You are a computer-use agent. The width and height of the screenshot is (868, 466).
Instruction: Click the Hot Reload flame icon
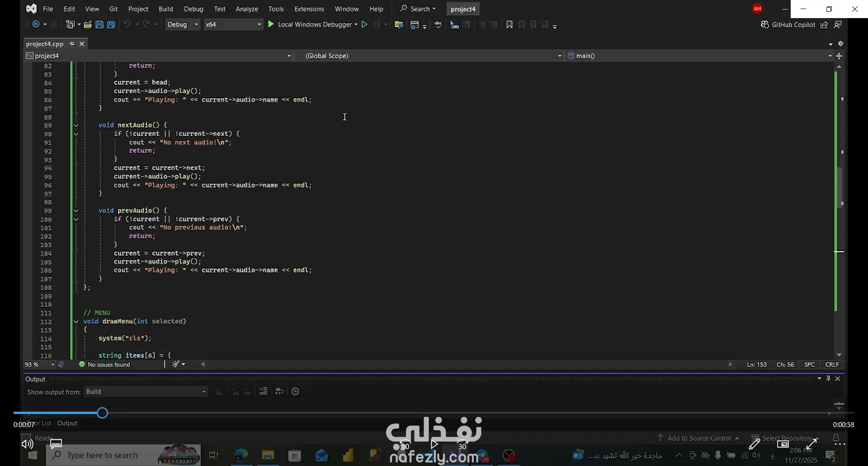pyautogui.click(x=377, y=24)
